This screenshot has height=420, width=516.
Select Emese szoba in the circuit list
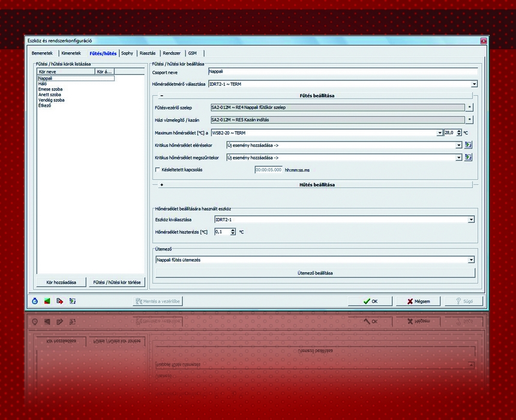50,89
